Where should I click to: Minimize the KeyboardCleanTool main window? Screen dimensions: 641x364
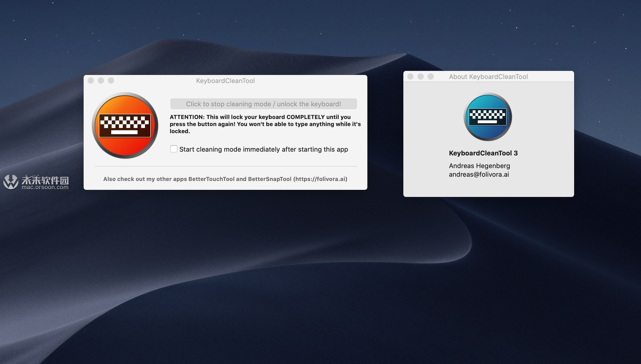101,80
